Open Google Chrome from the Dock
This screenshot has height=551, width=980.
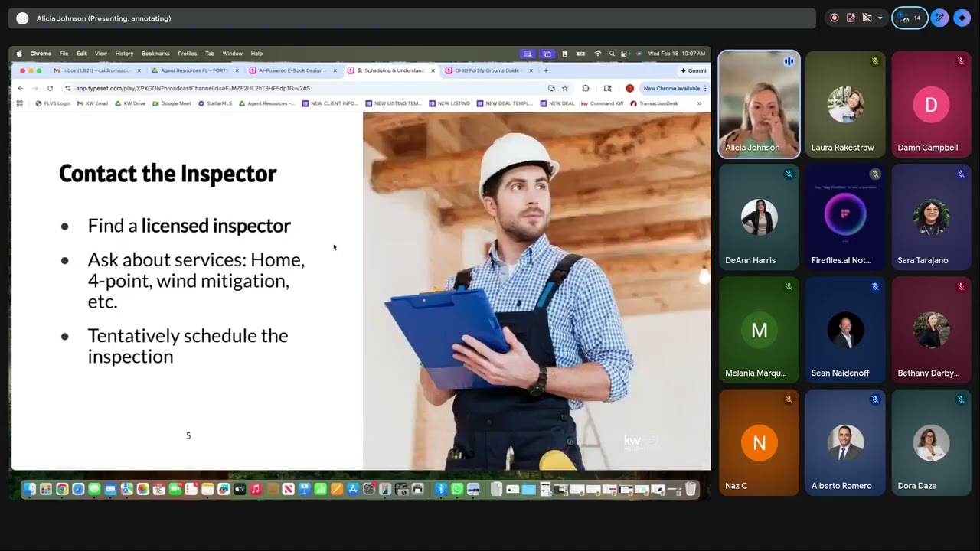62,489
